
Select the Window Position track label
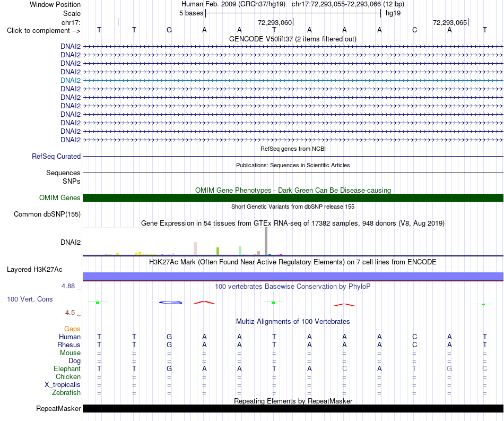[55, 4]
